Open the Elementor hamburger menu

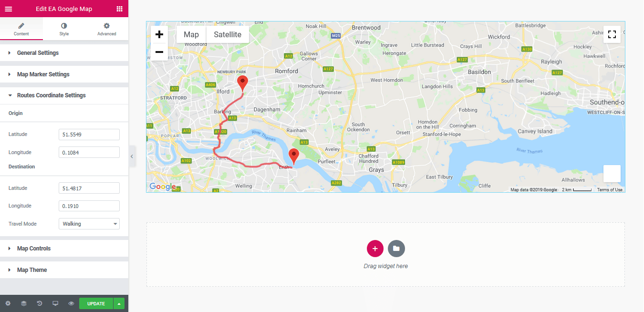pos(8,9)
